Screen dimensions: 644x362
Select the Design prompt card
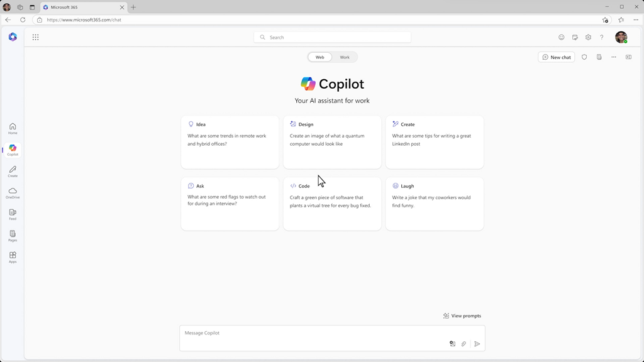[332, 142]
